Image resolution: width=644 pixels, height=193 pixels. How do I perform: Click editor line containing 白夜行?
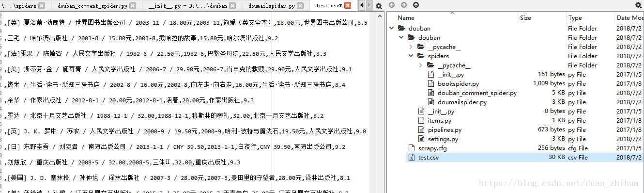click(x=174, y=146)
